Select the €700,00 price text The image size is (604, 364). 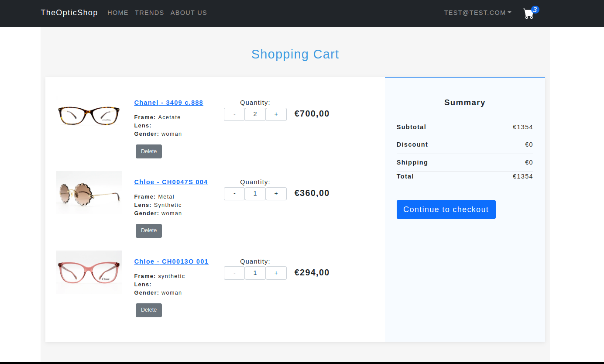tap(312, 114)
